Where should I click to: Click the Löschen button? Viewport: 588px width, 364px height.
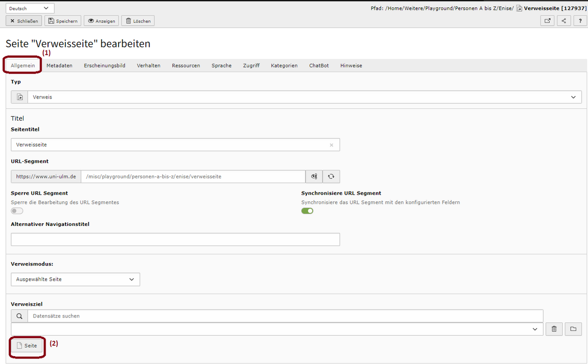138,21
